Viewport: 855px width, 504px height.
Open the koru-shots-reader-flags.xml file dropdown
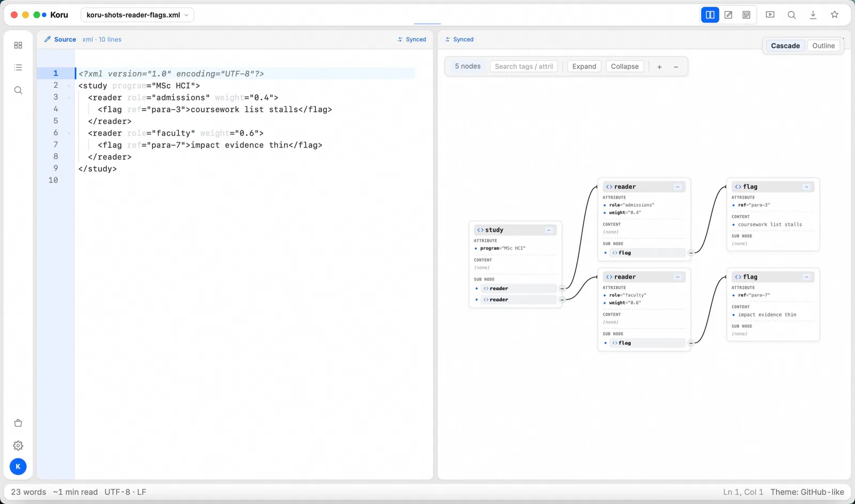point(137,15)
